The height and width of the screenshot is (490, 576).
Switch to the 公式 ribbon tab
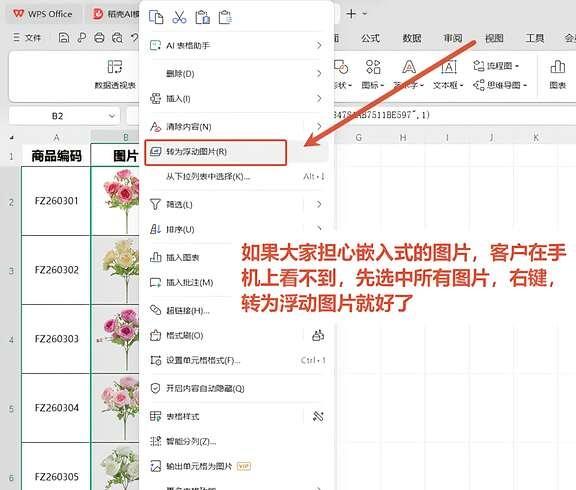(370, 38)
